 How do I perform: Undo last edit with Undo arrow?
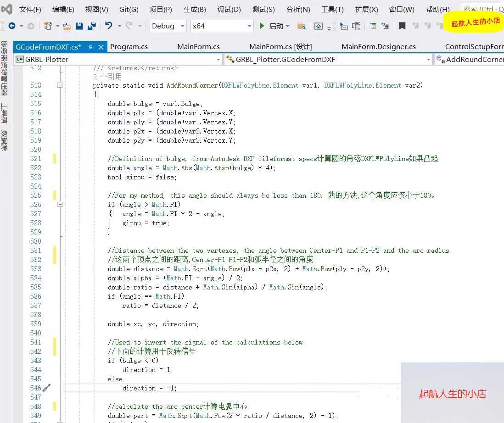click(x=109, y=25)
